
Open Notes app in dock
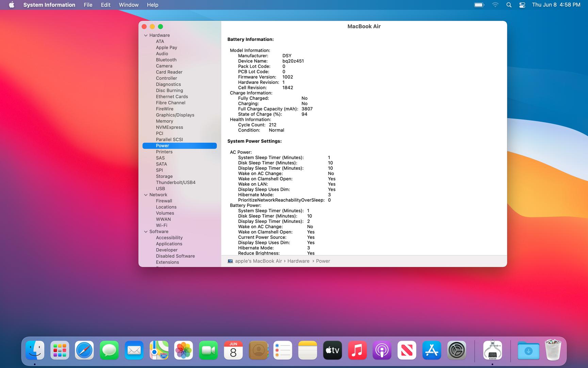pos(308,350)
